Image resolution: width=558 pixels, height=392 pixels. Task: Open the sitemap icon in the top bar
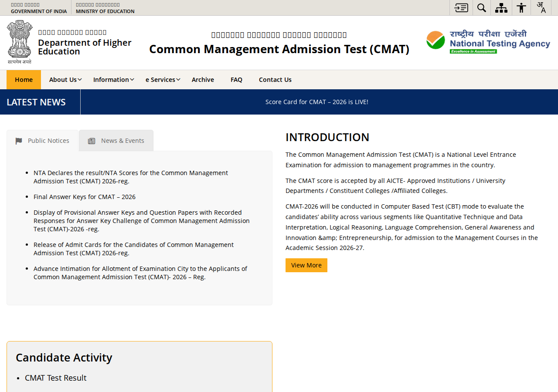[501, 8]
